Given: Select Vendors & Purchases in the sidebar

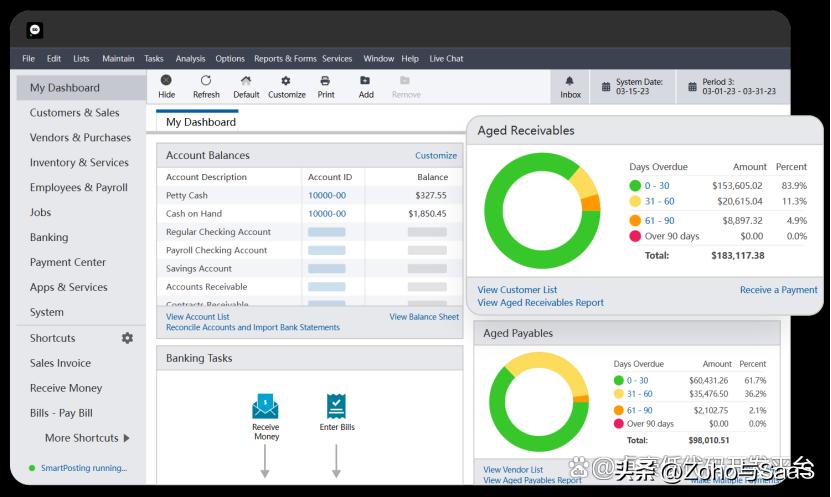Looking at the screenshot, I should click(80, 138).
